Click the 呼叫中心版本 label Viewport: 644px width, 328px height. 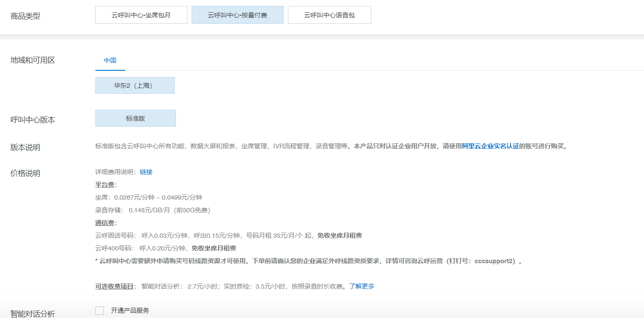tap(33, 120)
